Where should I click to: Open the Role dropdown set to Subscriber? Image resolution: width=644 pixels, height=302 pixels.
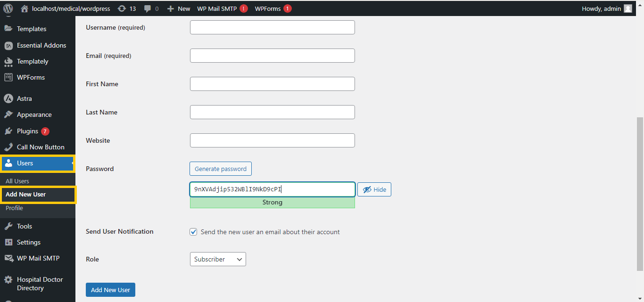tap(217, 259)
